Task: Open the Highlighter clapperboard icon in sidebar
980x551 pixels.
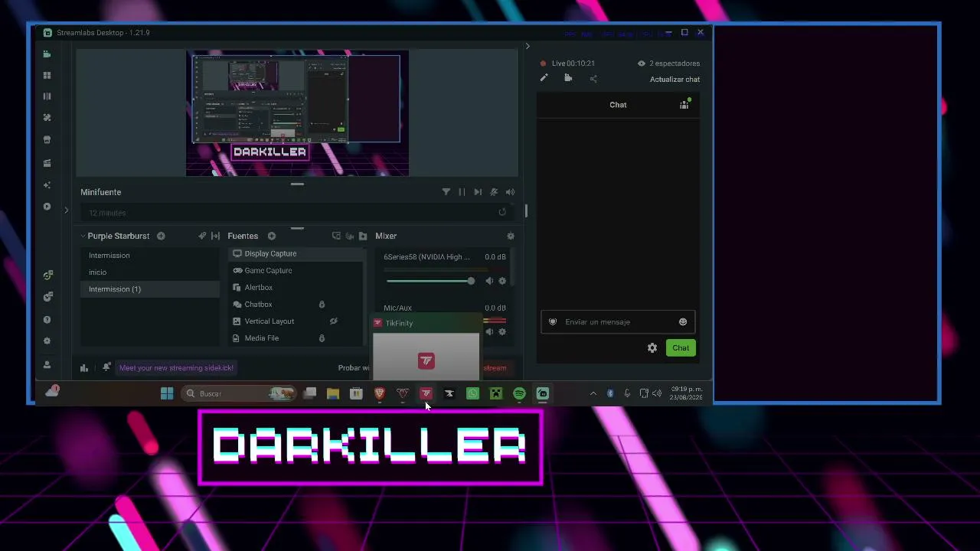Action: (x=47, y=163)
